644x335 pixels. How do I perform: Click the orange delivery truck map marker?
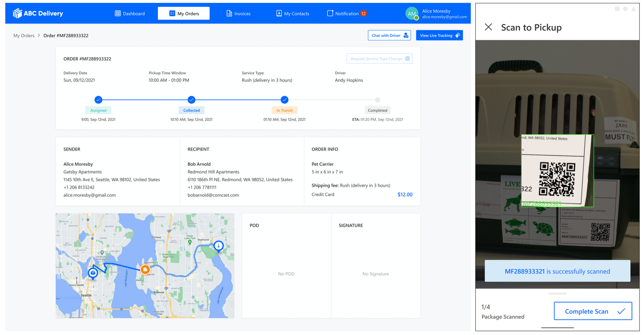(145, 270)
